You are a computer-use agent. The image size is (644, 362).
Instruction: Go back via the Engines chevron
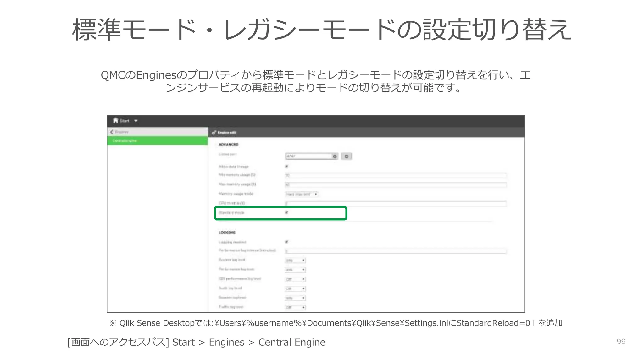click(111, 132)
